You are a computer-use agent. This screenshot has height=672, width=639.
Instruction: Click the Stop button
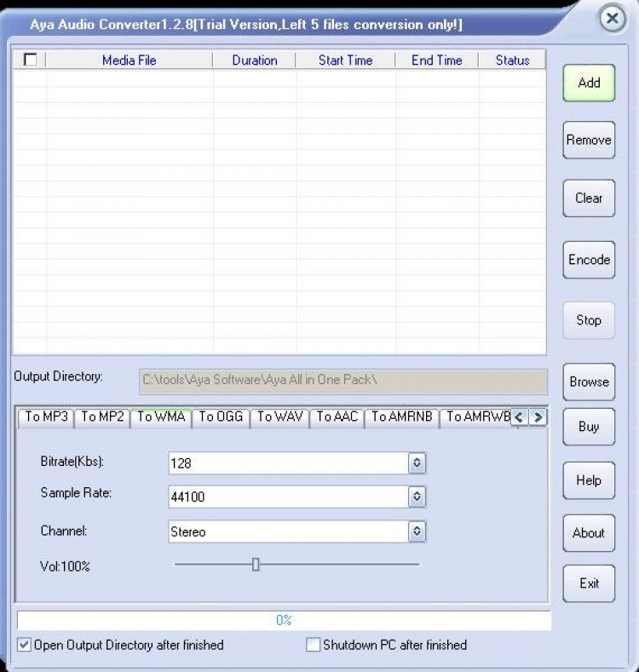pos(589,320)
